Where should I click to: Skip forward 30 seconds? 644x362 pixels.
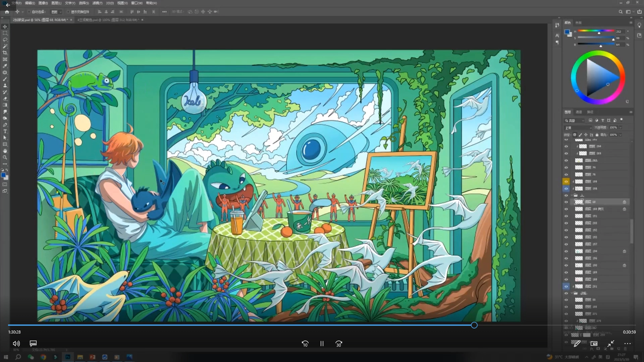point(339,344)
